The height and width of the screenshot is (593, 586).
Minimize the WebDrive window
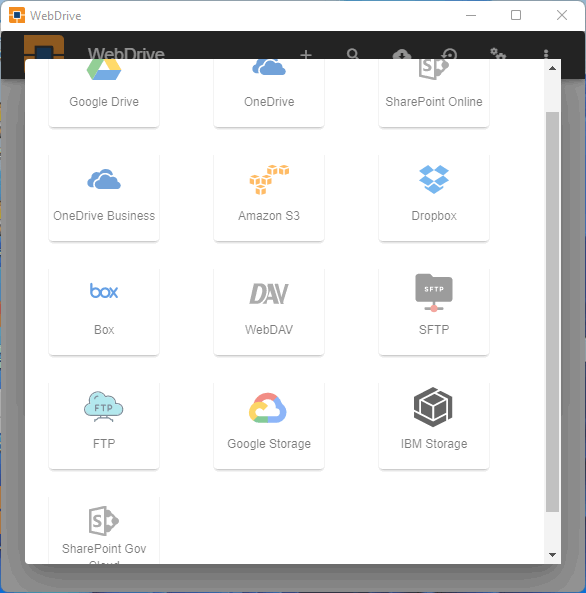[x=471, y=16]
